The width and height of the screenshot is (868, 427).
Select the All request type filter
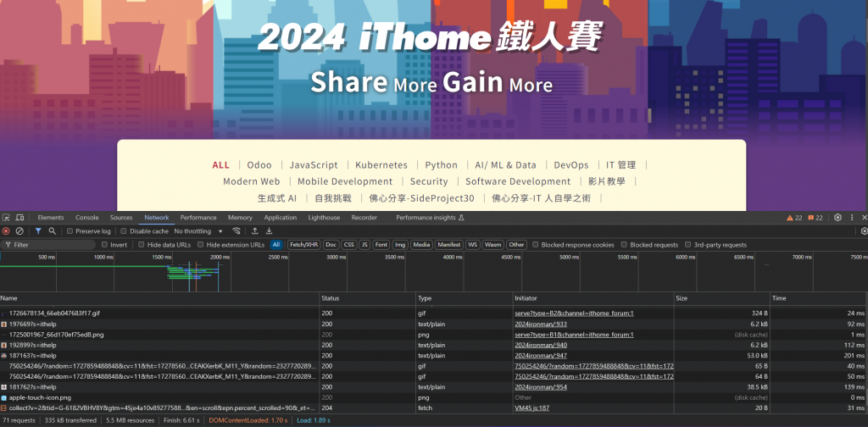coord(276,245)
